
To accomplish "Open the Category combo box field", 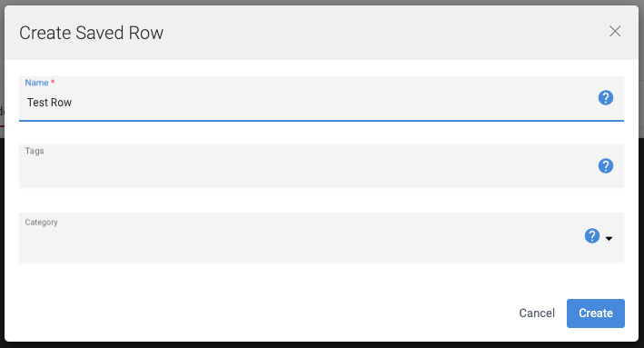I will click(322, 237).
